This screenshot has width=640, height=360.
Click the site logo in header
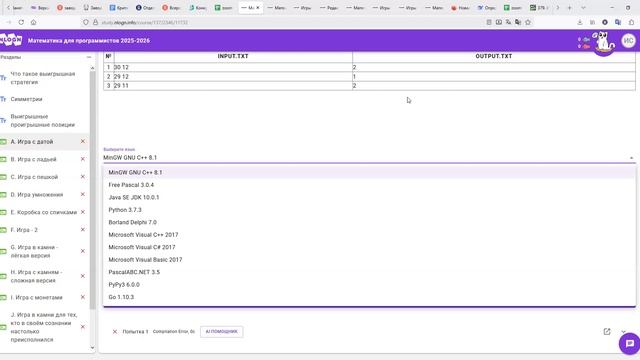point(11,40)
